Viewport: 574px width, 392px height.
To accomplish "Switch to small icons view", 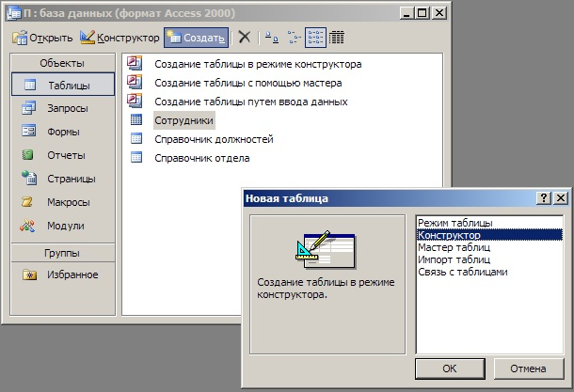I will 294,38.
